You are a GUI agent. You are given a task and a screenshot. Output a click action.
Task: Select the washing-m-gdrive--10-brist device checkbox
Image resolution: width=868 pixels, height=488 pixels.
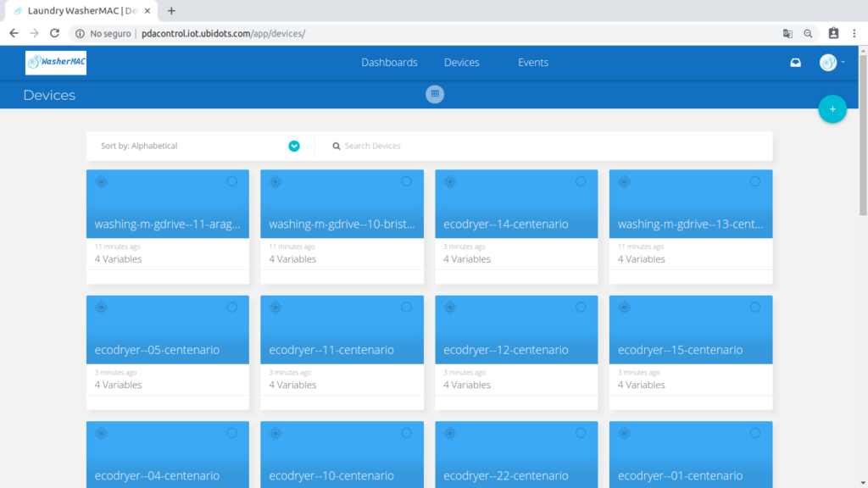(x=406, y=181)
